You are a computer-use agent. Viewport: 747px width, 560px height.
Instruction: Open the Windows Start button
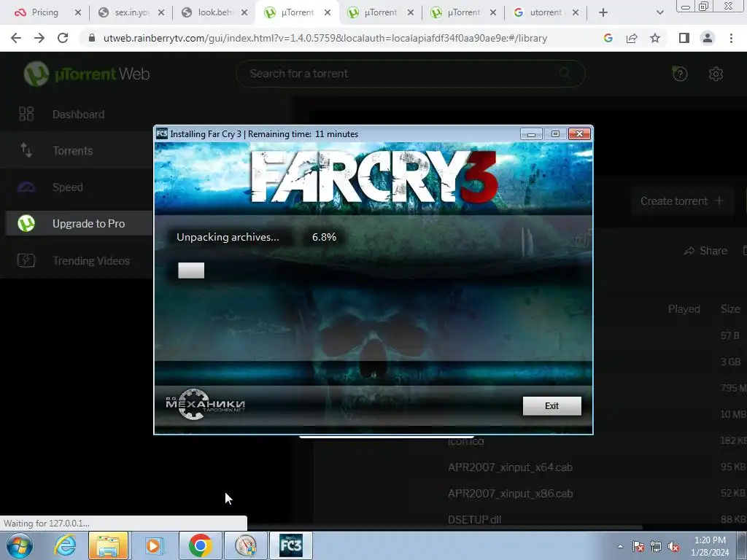click(20, 545)
